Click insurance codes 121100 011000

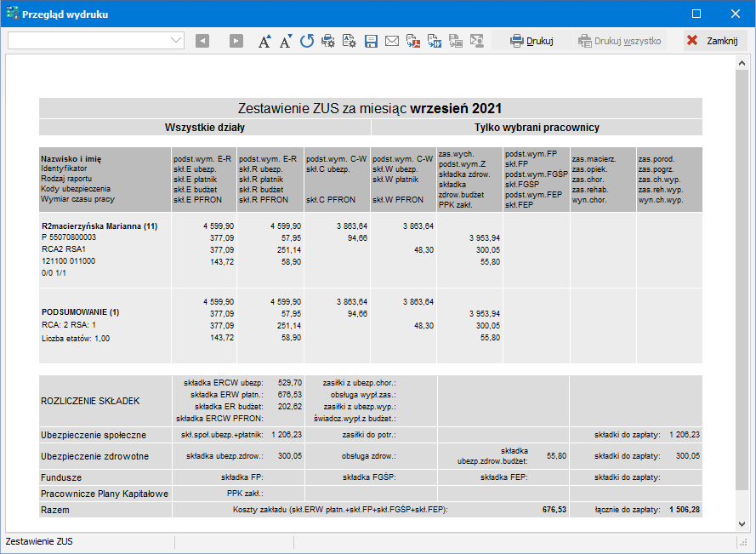pos(69,261)
